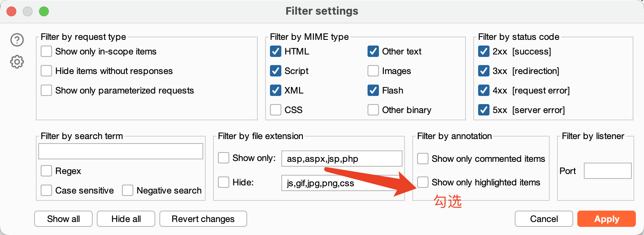Open the settings gear icon
Image resolution: width=644 pixels, height=235 pixels.
click(17, 62)
